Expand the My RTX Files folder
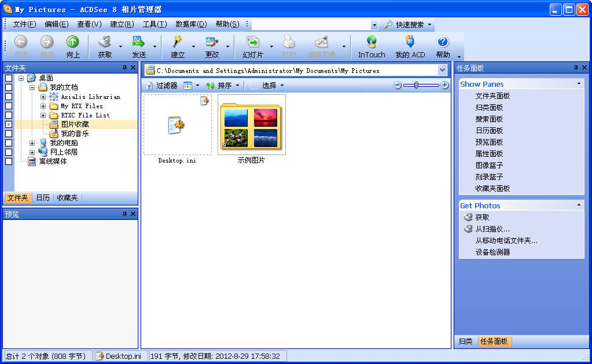The image size is (592, 364). coord(43,106)
